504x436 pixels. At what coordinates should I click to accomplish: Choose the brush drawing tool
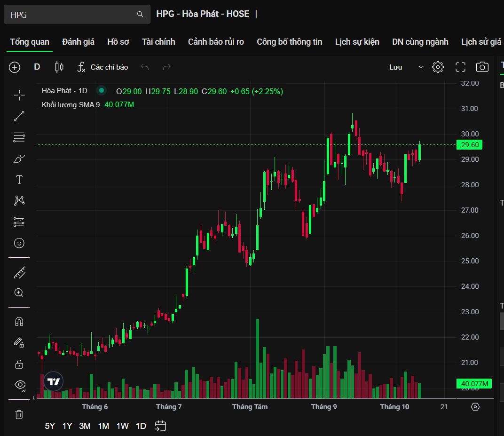(19, 159)
